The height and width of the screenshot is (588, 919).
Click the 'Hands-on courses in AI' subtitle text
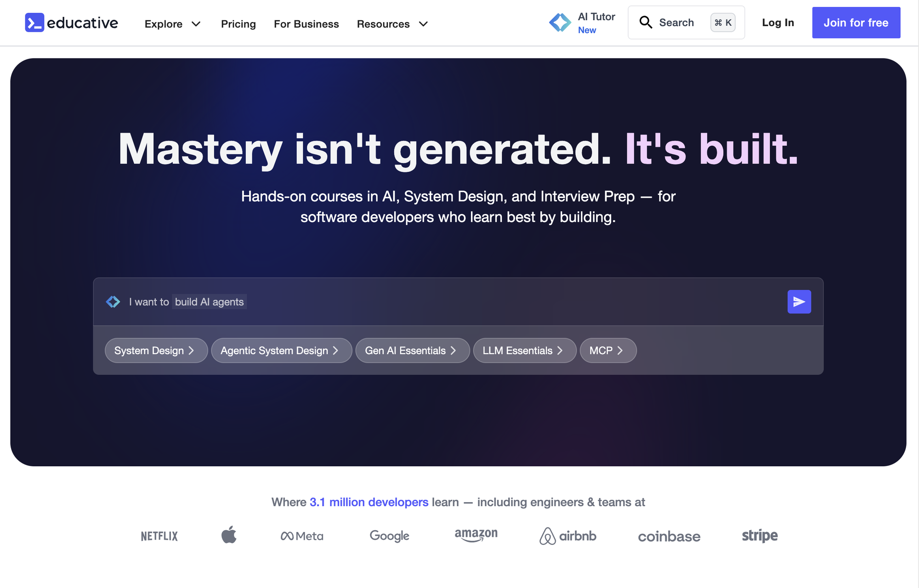(x=458, y=207)
